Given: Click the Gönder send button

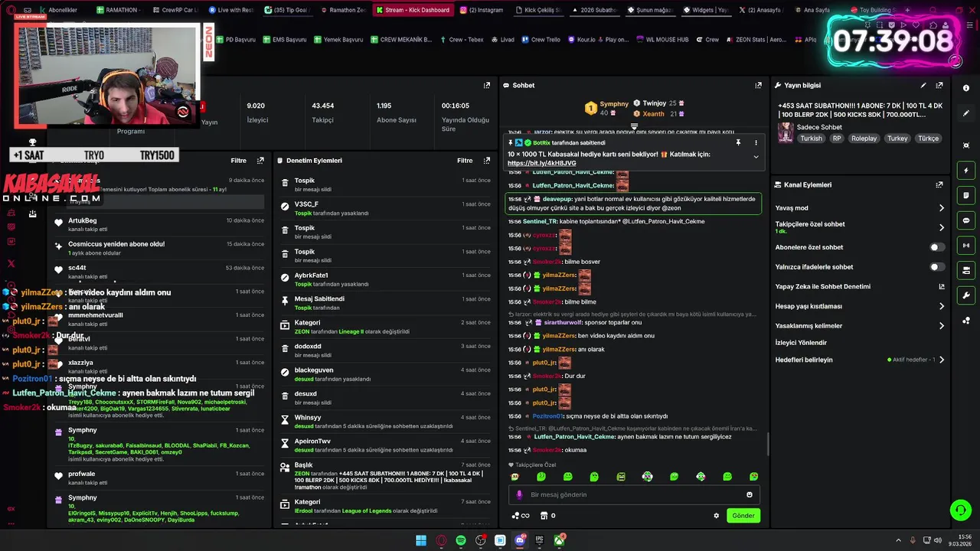Looking at the screenshot, I should (743, 516).
